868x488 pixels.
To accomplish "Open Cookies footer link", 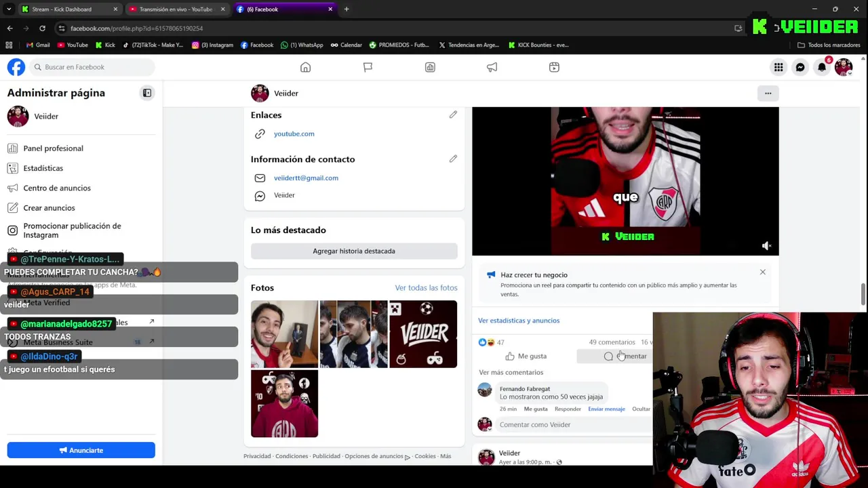I will click(425, 456).
